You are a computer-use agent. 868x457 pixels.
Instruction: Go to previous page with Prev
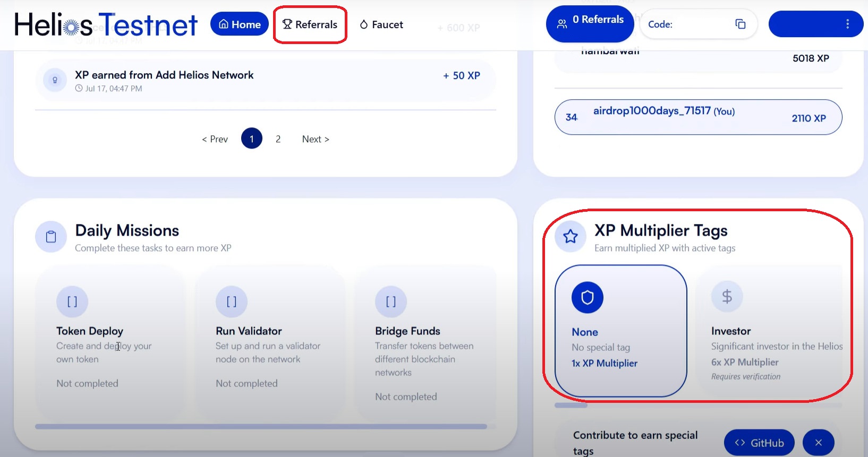pos(215,139)
